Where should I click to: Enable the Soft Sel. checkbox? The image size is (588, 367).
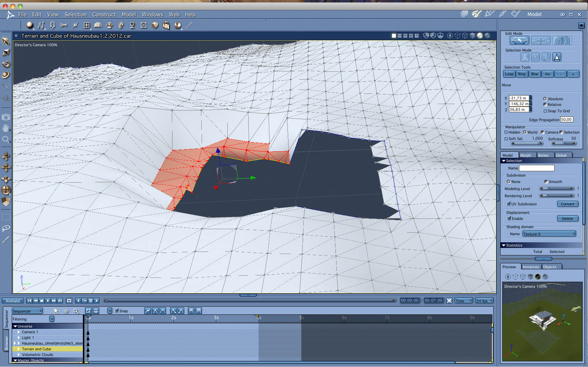(506, 139)
